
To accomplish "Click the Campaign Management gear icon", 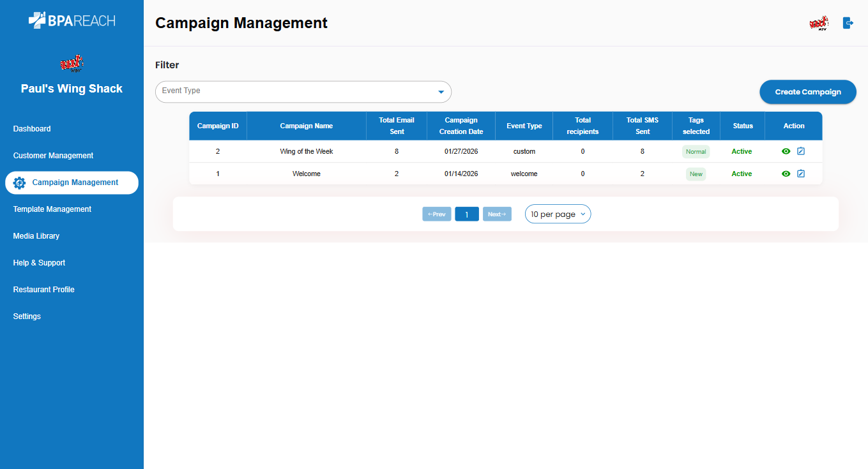I will [19, 182].
